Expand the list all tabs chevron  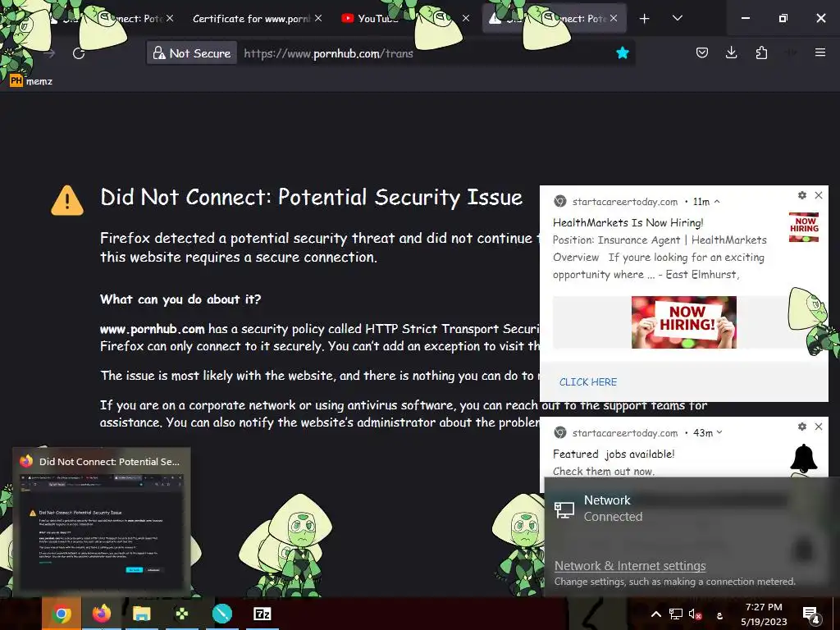(677, 18)
